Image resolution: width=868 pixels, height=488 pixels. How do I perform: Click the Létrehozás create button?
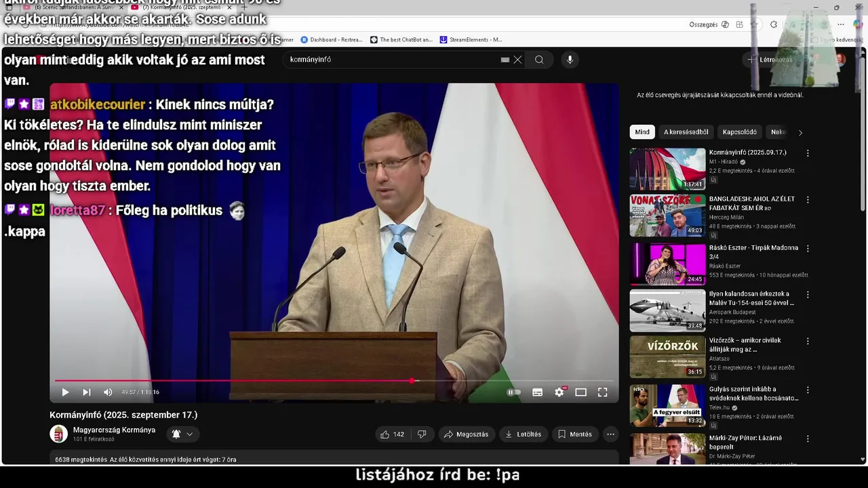770,60
